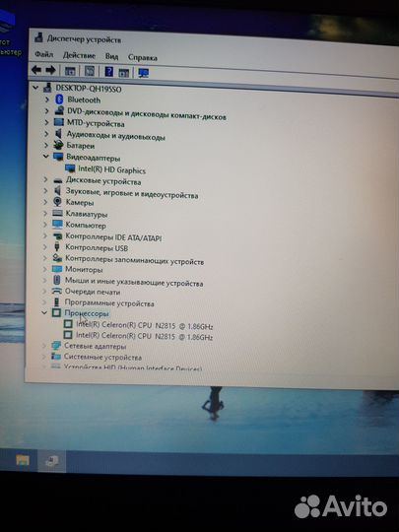The width and height of the screenshot is (399, 532).
Task: Select Программные устройства category
Action: [x=109, y=302]
